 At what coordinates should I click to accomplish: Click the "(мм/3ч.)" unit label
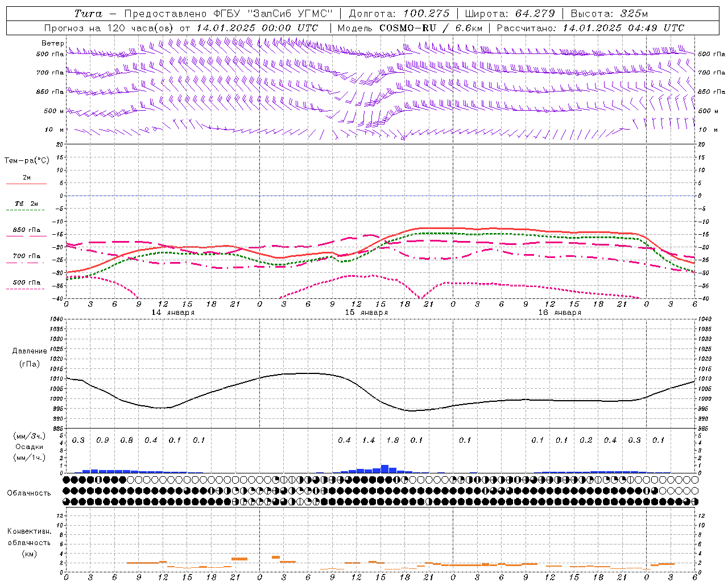[x=29, y=436]
